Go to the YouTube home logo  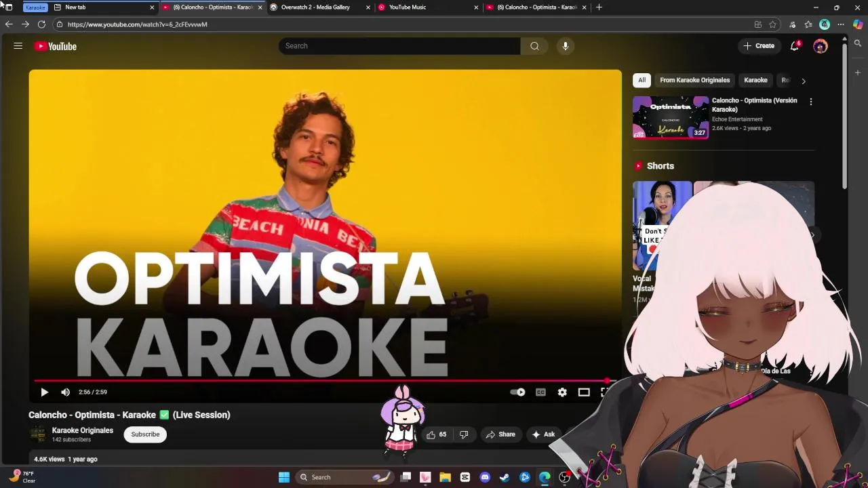(56, 46)
